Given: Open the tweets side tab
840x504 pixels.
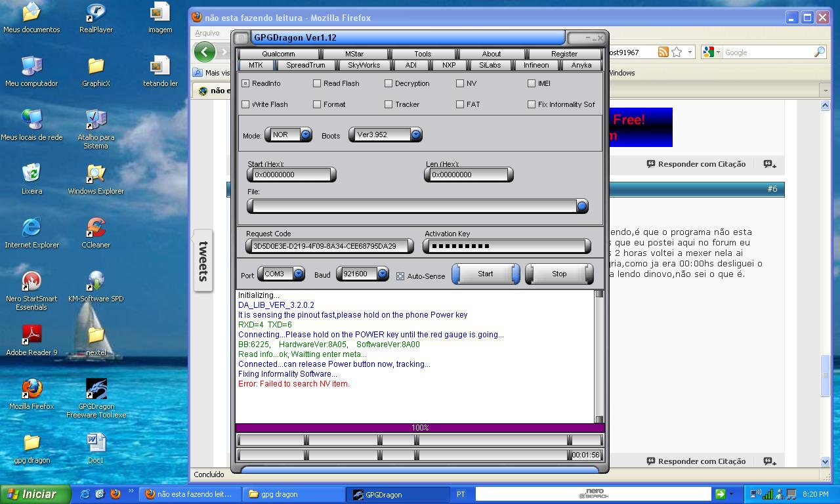Looking at the screenshot, I should pyautogui.click(x=203, y=261).
